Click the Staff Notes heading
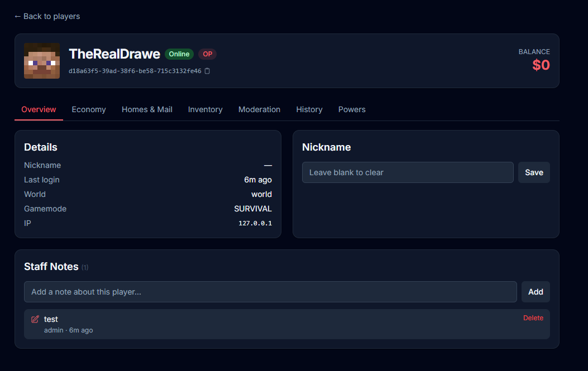The width and height of the screenshot is (588, 371). click(51, 267)
